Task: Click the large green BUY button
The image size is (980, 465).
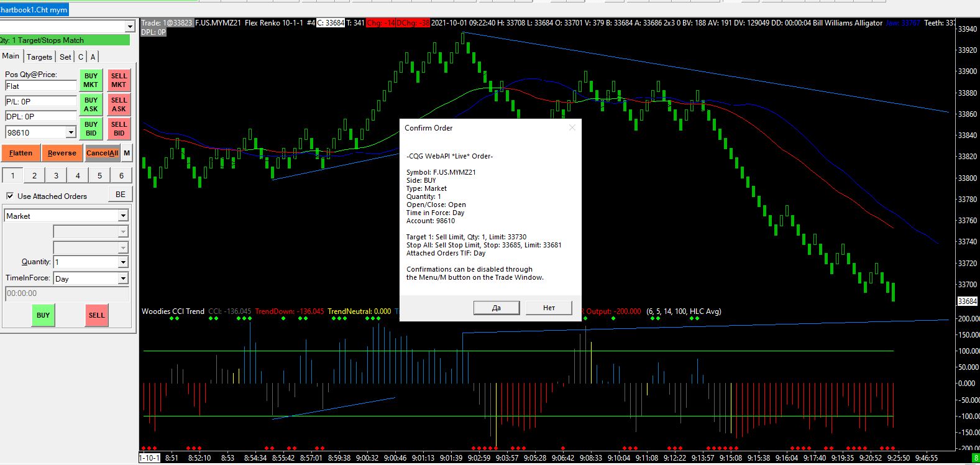Action: (x=43, y=315)
